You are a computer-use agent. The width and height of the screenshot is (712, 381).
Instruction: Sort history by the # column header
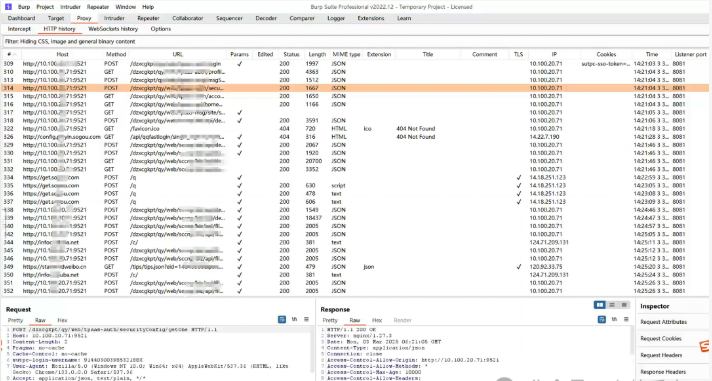click(x=10, y=54)
